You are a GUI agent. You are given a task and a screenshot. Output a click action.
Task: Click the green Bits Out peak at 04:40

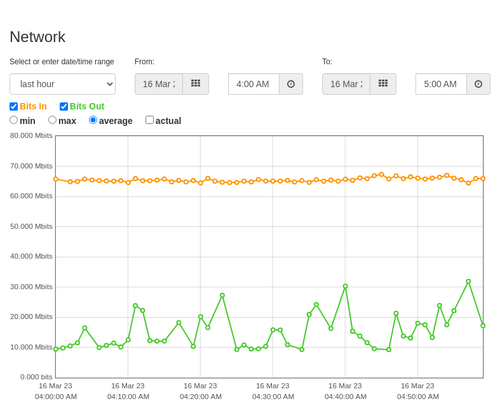pos(345,286)
